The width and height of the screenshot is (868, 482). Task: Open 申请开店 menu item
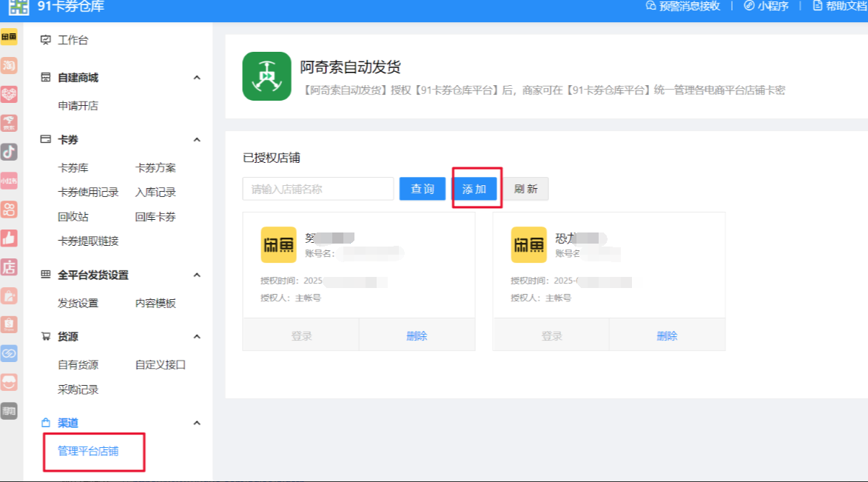pyautogui.click(x=78, y=105)
